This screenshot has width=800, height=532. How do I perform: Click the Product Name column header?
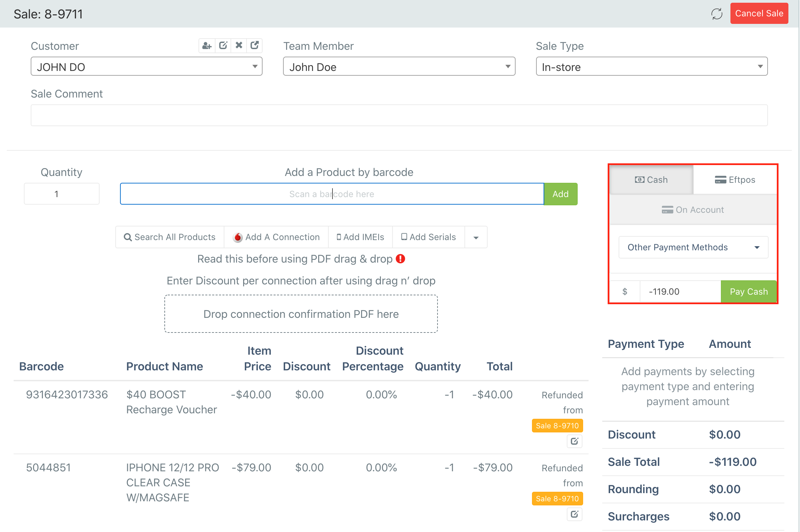click(x=165, y=366)
